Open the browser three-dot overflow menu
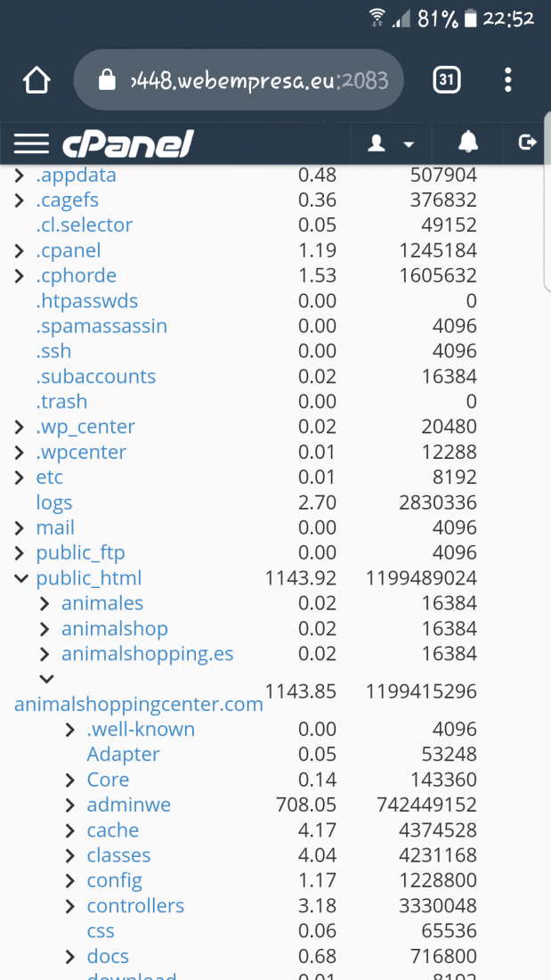 pos(508,80)
